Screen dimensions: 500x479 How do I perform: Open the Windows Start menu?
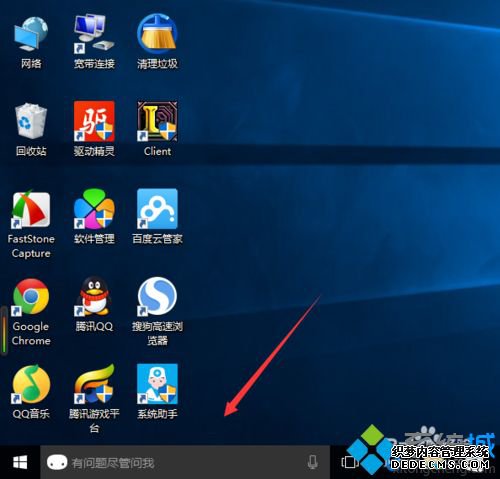click(x=20, y=462)
